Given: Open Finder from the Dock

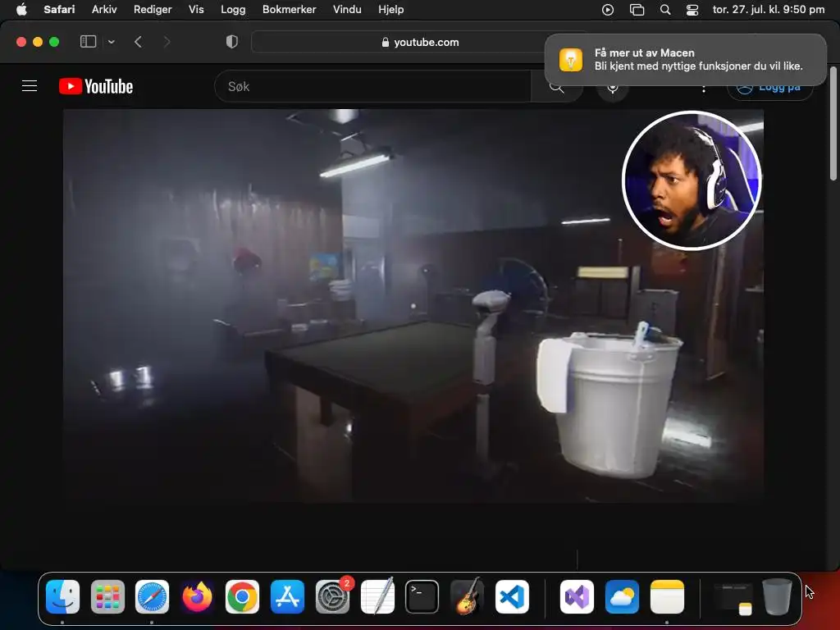Looking at the screenshot, I should point(62,596).
